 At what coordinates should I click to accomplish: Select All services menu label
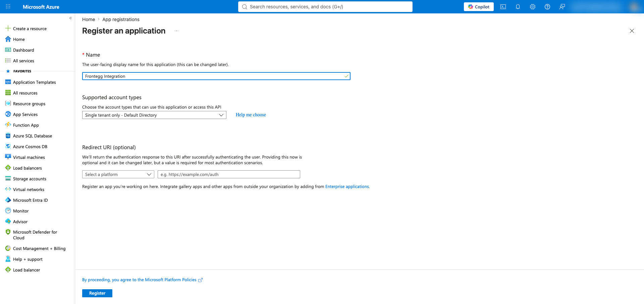click(23, 61)
